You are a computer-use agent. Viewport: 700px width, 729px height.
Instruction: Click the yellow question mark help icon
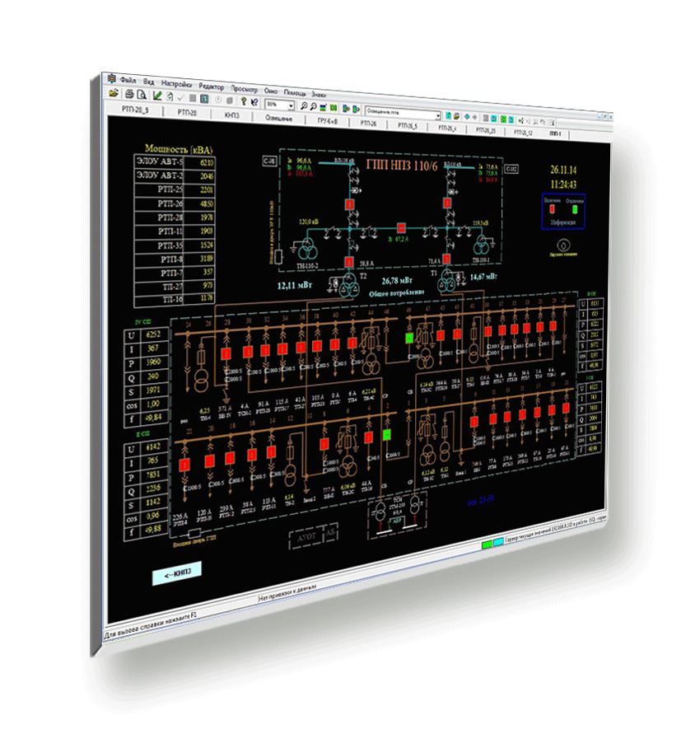coord(243,100)
